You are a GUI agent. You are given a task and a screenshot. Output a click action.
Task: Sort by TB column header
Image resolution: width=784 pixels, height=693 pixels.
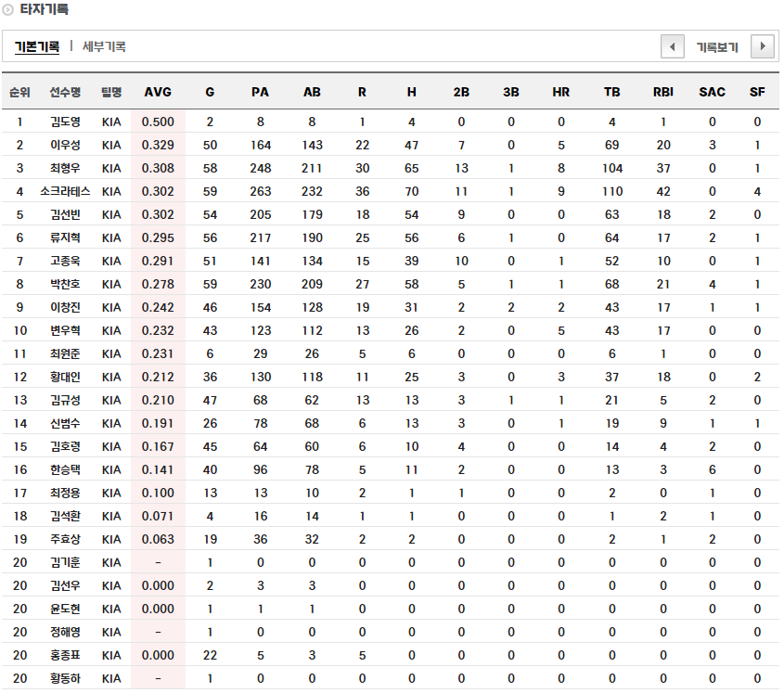[x=612, y=92]
